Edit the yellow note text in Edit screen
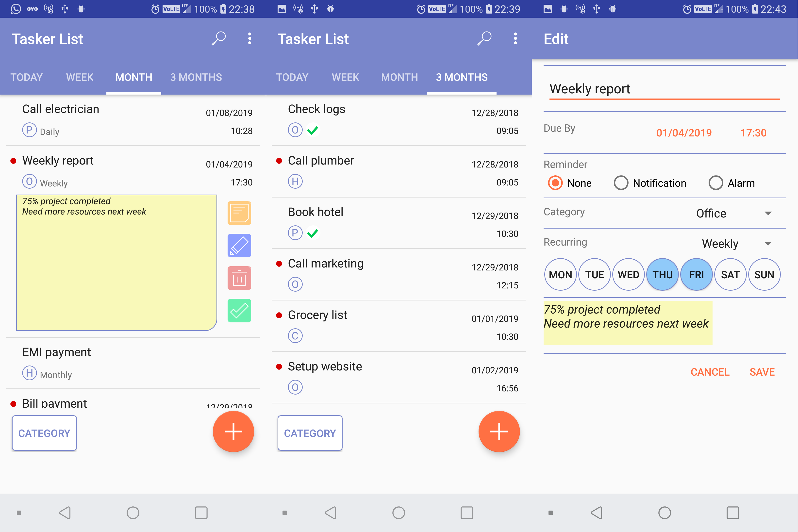The width and height of the screenshot is (798, 532). coord(628,323)
